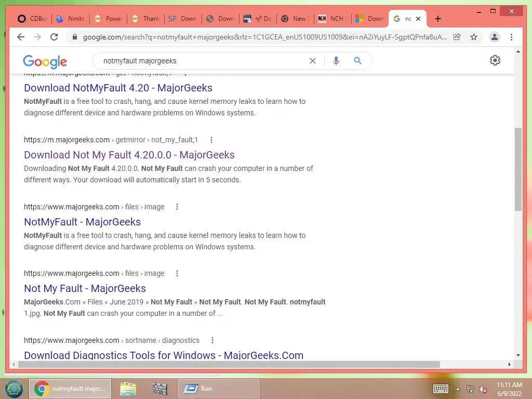Open options for the Not My Fault - MajorGeeks result

tap(177, 273)
